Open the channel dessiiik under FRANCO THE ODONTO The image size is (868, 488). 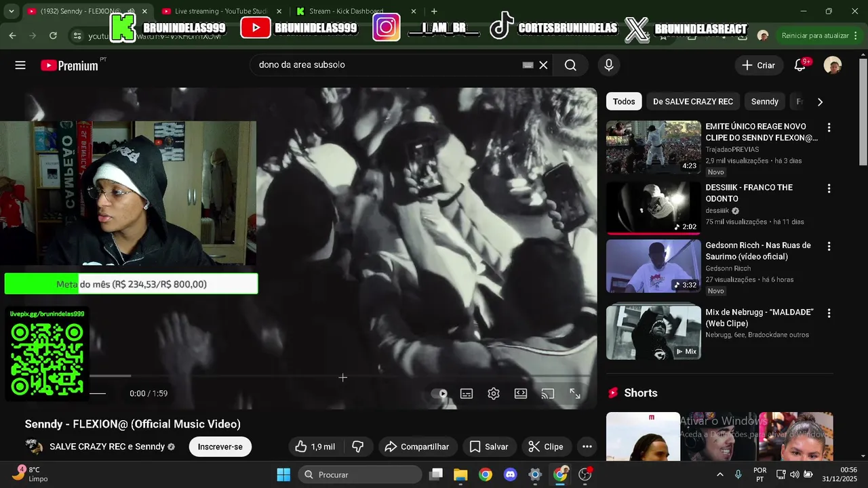click(717, 211)
